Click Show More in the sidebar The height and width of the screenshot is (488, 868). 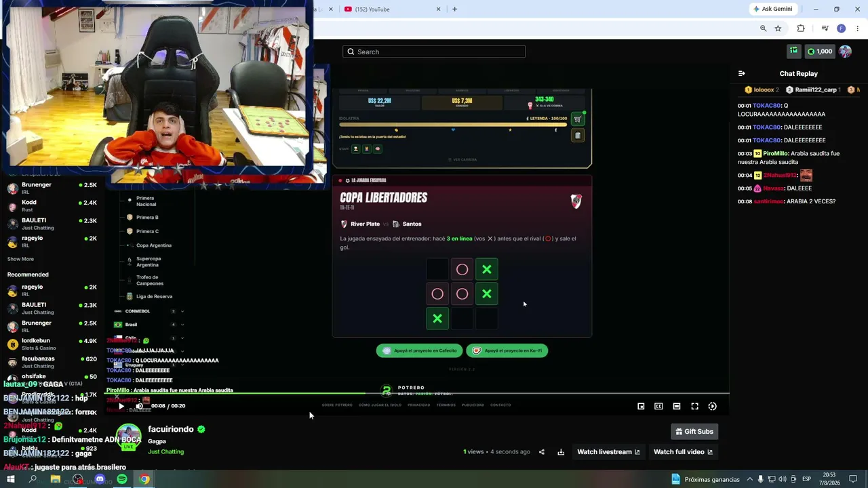[20, 259]
